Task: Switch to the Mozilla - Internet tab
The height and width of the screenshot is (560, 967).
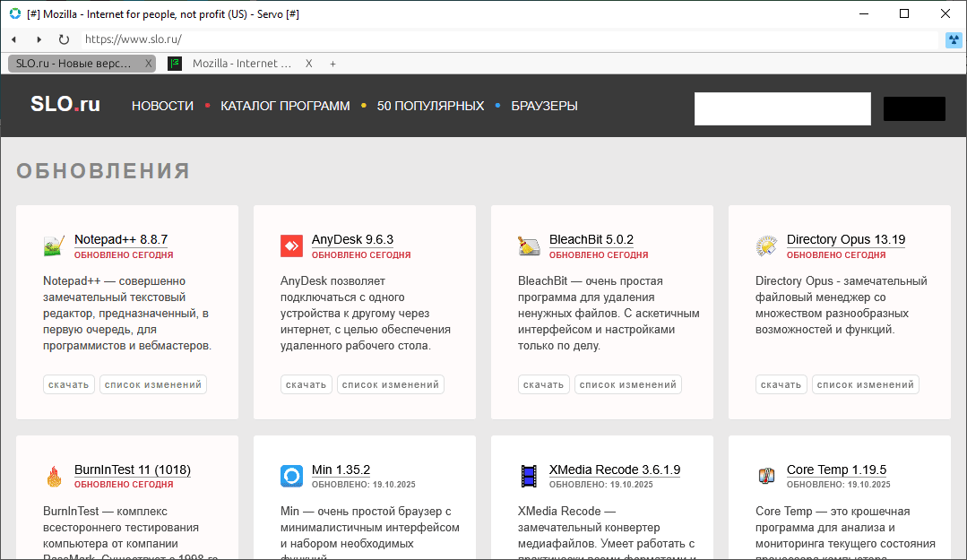Action: pyautogui.click(x=241, y=64)
